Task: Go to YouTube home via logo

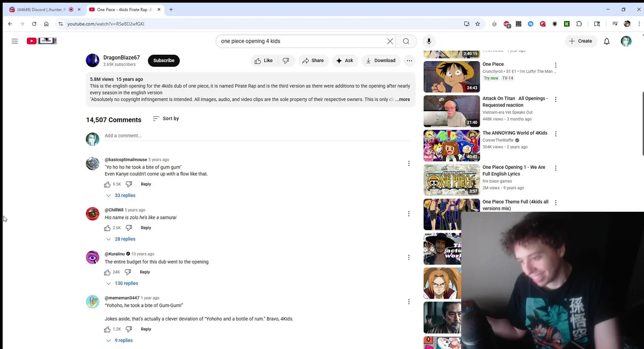Action: click(42, 41)
